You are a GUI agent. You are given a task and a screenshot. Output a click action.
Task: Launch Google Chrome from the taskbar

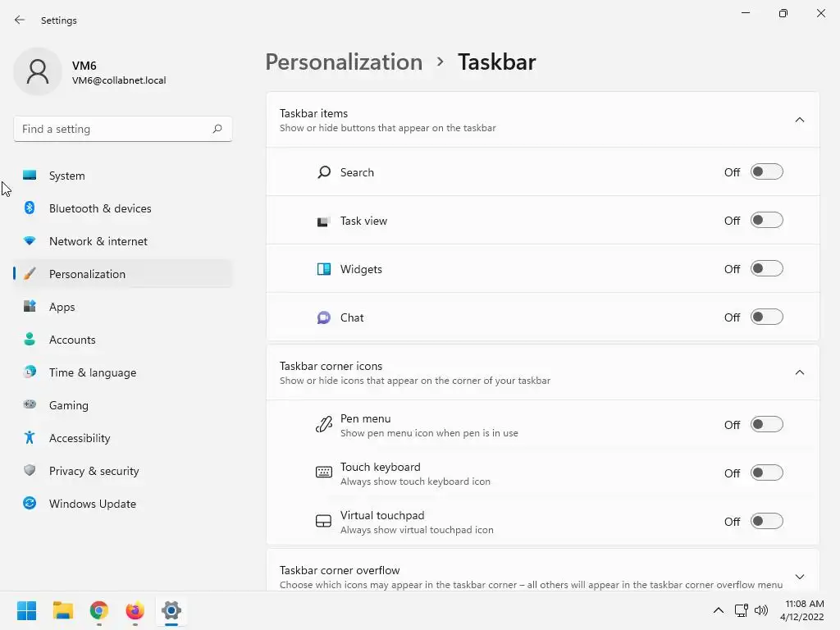(x=99, y=610)
